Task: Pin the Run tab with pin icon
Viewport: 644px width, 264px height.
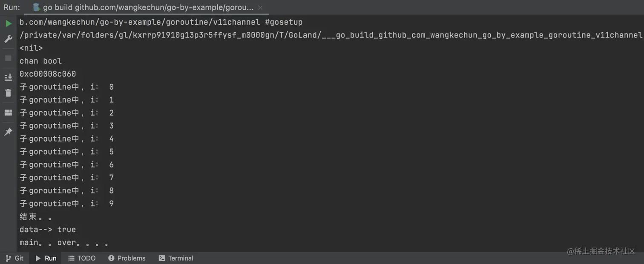Action: [x=8, y=132]
